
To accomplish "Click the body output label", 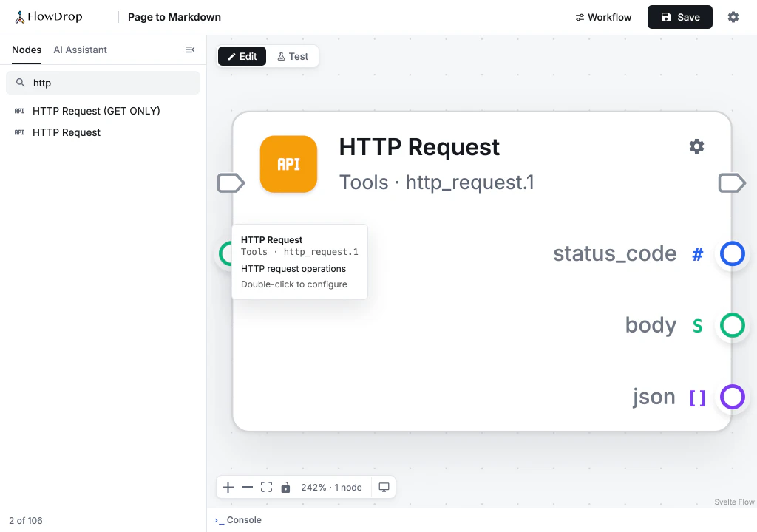I will [651, 325].
